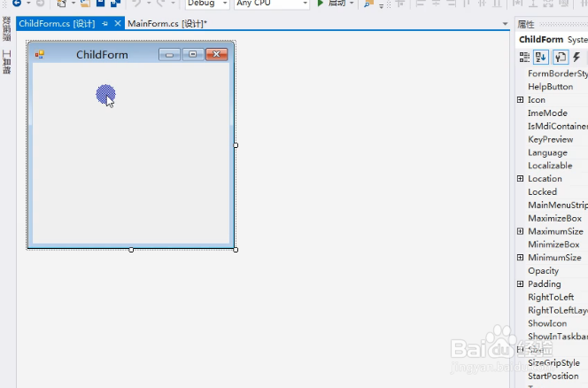Click the designer form's minimize box
This screenshot has width=588, height=388.
tap(169, 54)
